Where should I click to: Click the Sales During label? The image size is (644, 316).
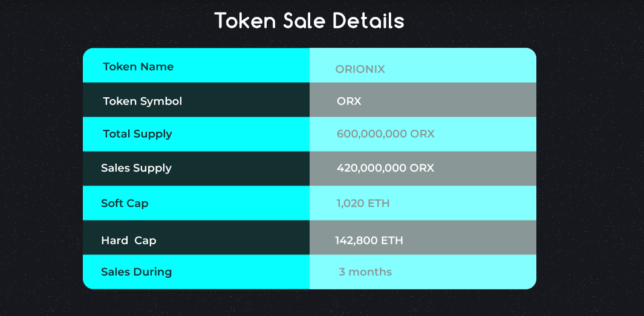click(136, 272)
